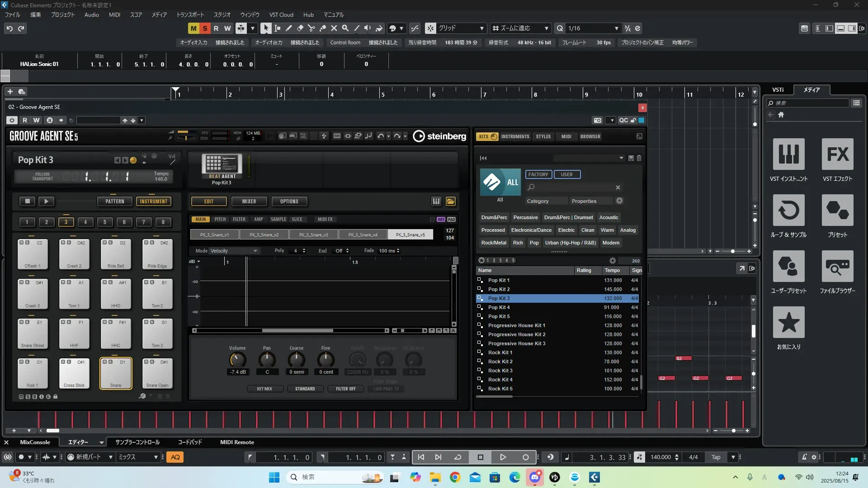This screenshot has width=868, height=488.
Task: Toggle the AQ auto quantize button
Action: [x=175, y=457]
